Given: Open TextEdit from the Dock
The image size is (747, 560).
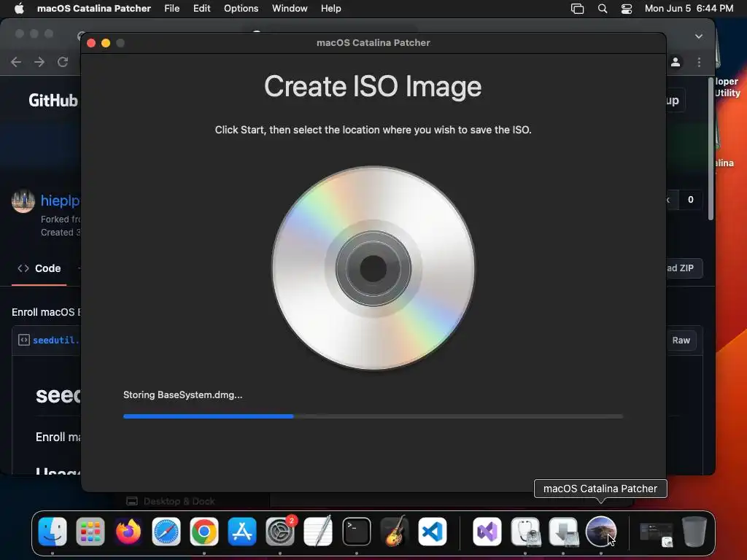Looking at the screenshot, I should click(318, 532).
